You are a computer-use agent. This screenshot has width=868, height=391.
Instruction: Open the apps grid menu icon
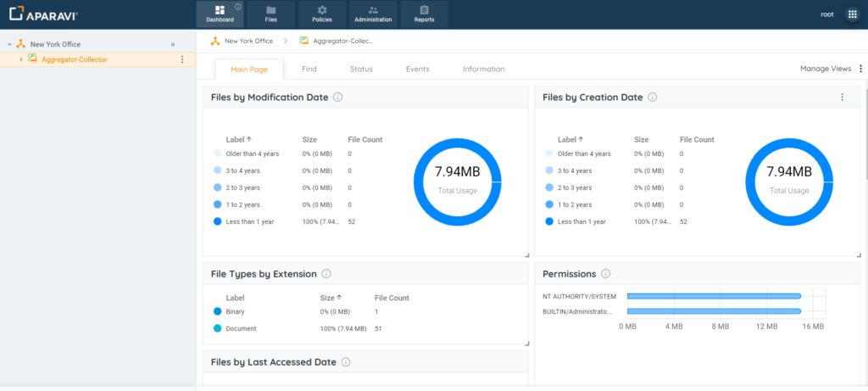[853, 14]
